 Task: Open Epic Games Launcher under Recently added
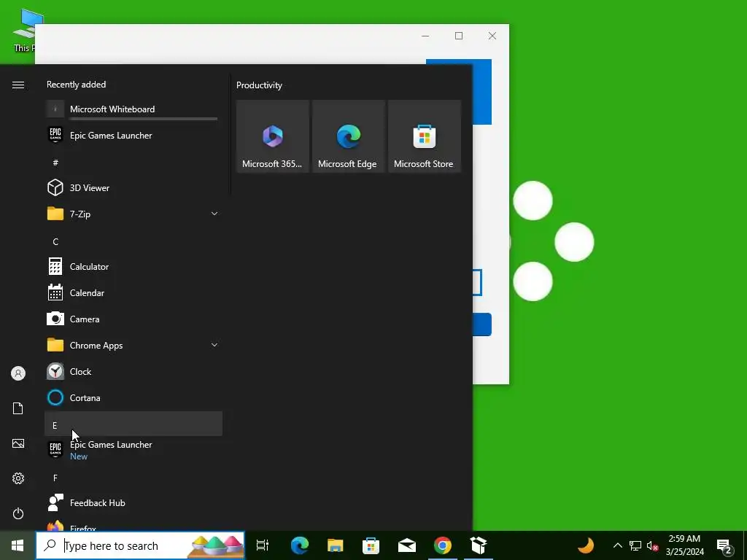tap(133, 135)
